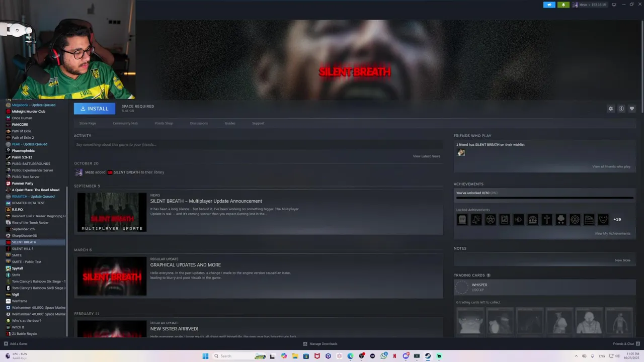Open the announcements megaphone button
This screenshot has width=644, height=362.
pyautogui.click(x=549, y=5)
